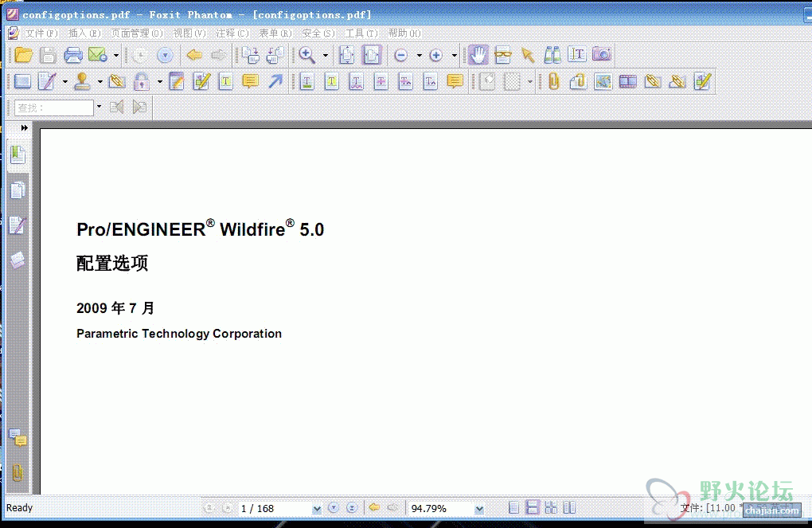Screen dimensions: 812x528
Task: Go to last page in status bar
Action: (352, 508)
